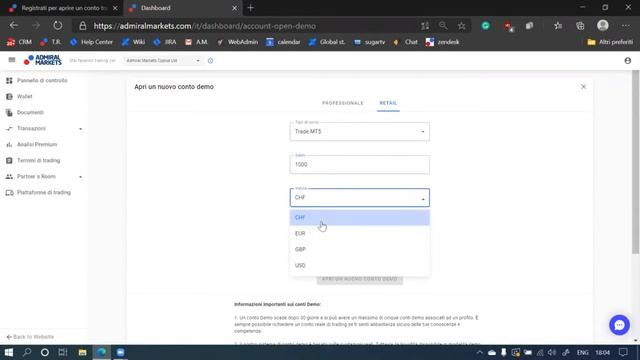The image size is (640, 360).
Task: Close the Dashboard browser tab
Action: pyautogui.click(x=234, y=8)
